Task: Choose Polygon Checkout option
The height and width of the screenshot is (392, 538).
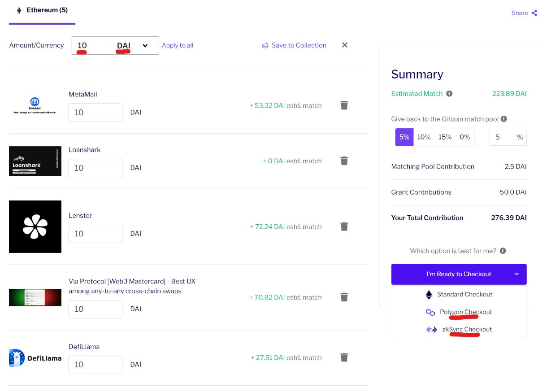Action: coord(459,312)
